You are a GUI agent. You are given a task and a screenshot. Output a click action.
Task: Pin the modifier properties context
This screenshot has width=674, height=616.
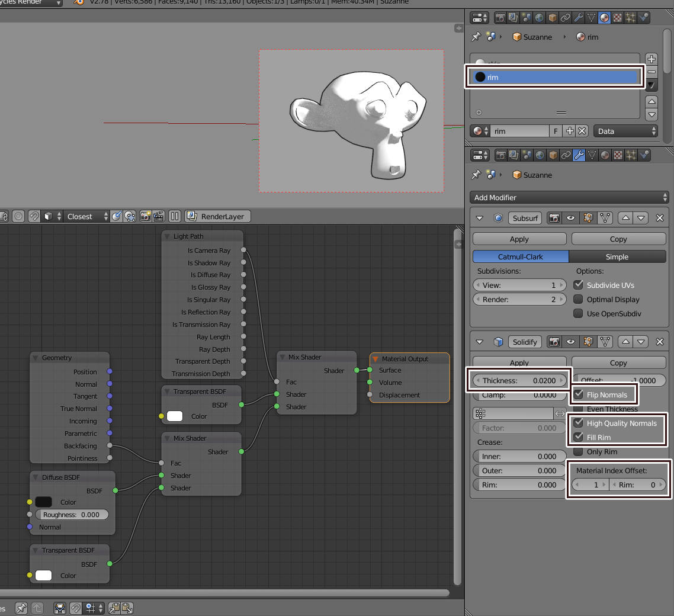(476, 175)
